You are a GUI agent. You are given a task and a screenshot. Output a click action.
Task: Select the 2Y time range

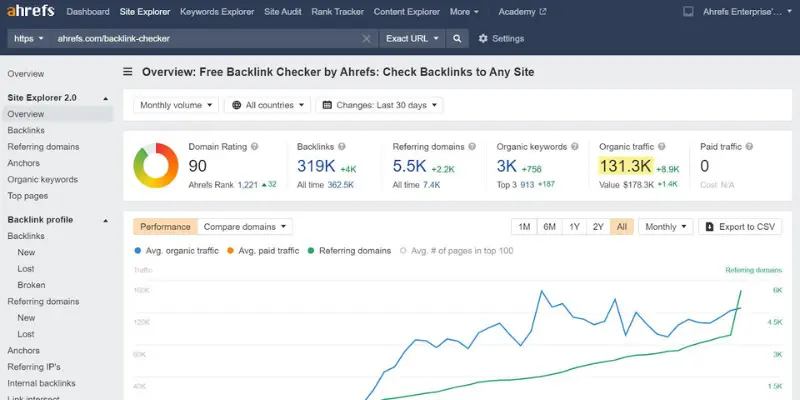598,227
